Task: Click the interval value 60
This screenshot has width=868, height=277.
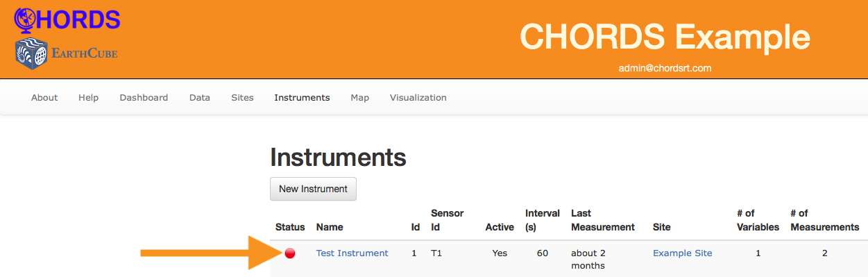Action: [x=543, y=253]
